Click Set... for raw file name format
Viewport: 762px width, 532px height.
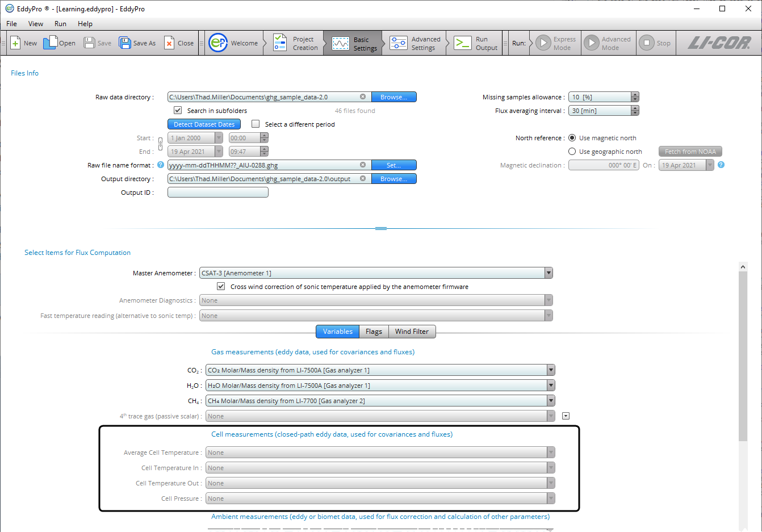point(394,165)
